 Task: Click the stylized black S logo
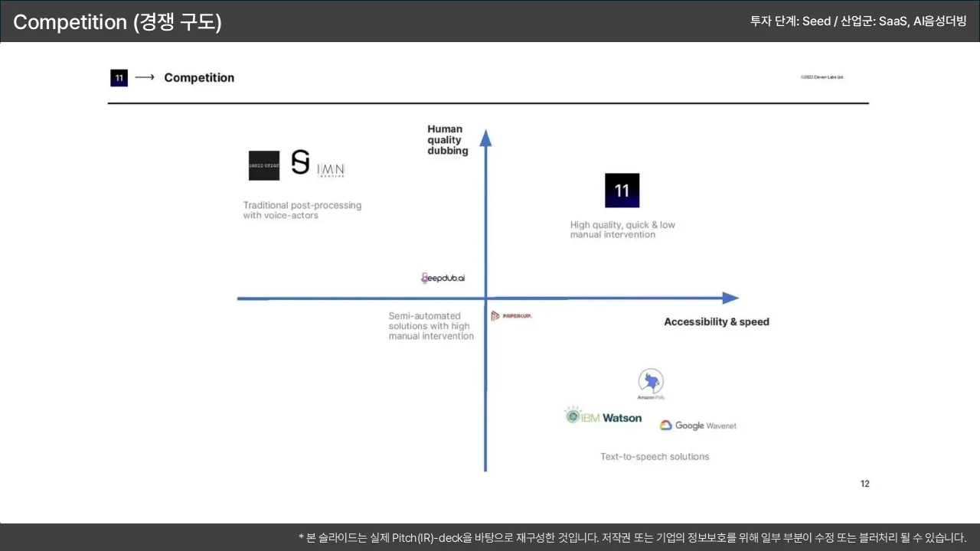pos(300,162)
